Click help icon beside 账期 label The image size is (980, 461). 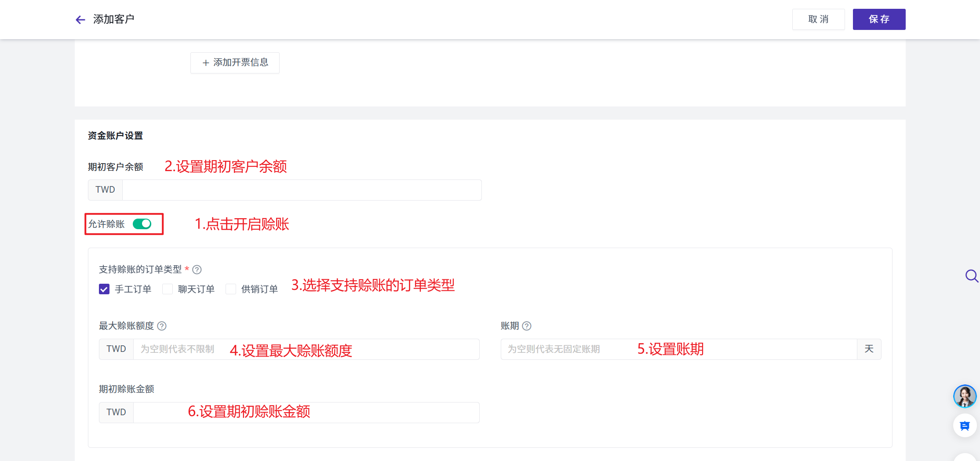[x=527, y=326]
